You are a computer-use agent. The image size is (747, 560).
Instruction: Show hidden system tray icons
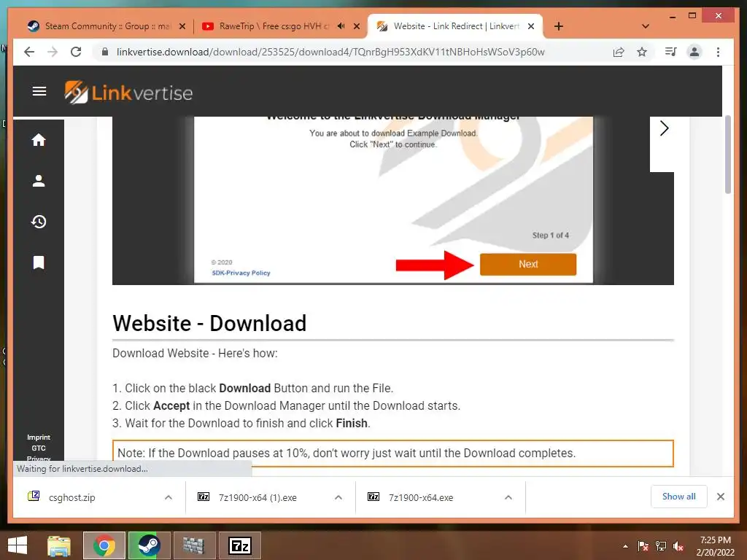point(625,546)
